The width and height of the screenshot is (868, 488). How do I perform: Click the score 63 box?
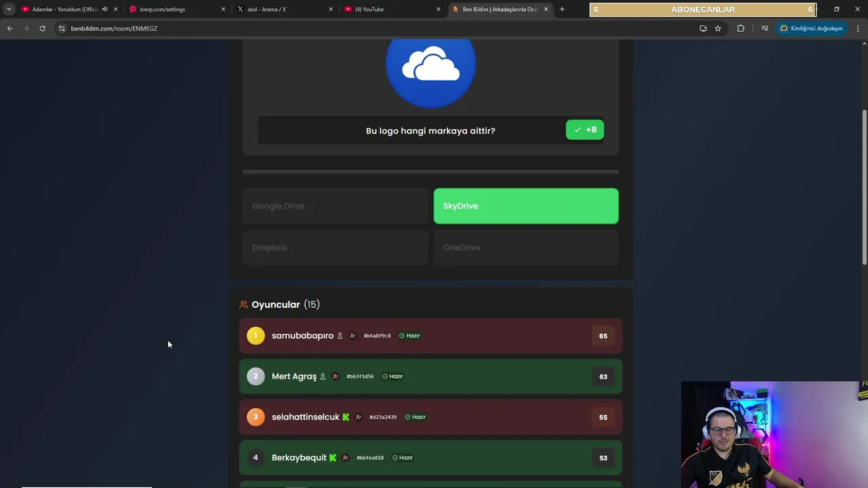(603, 377)
